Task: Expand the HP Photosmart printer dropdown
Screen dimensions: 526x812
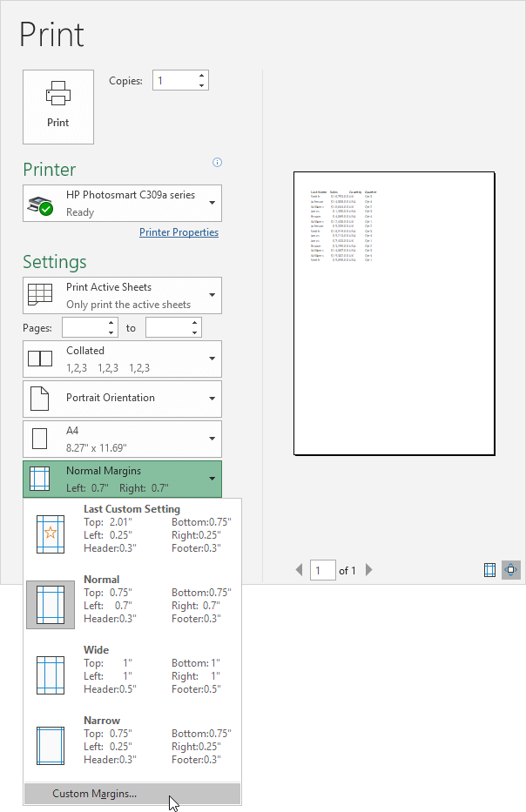Action: coord(122,203)
